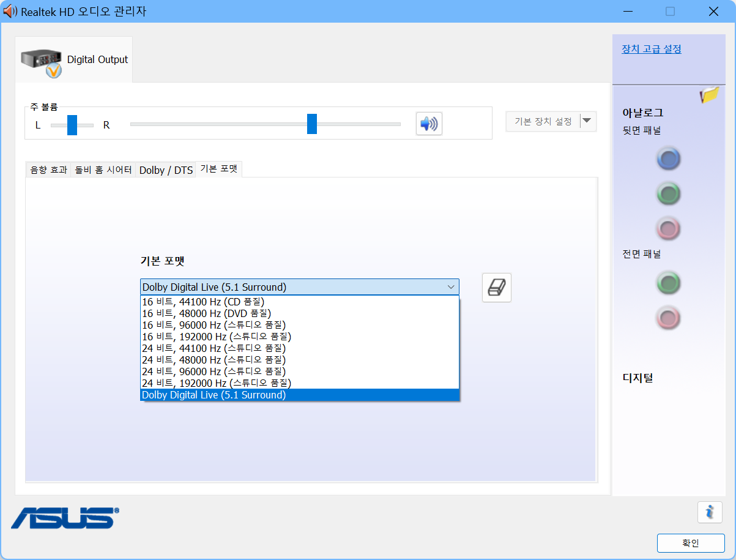
Task: Collapse the Dolby Digital Live format combo box
Action: click(x=300, y=287)
